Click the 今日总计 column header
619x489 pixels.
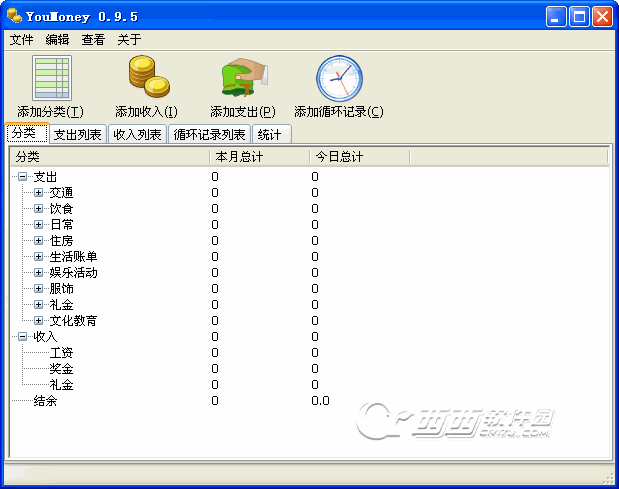(360, 157)
